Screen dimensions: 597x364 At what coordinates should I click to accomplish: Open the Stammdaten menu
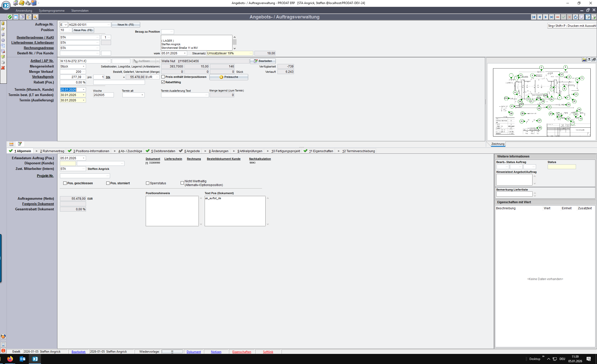pos(80,11)
